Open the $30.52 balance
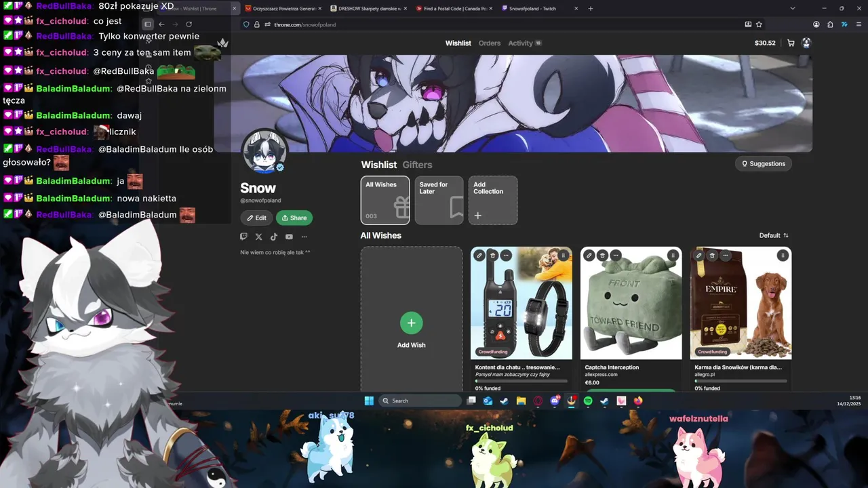The width and height of the screenshot is (868, 488). coord(765,43)
